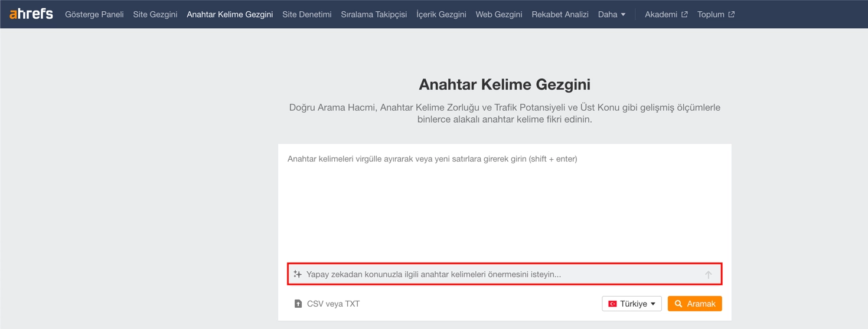
Task: Open the Türkiye country dropdown
Action: 632,304
